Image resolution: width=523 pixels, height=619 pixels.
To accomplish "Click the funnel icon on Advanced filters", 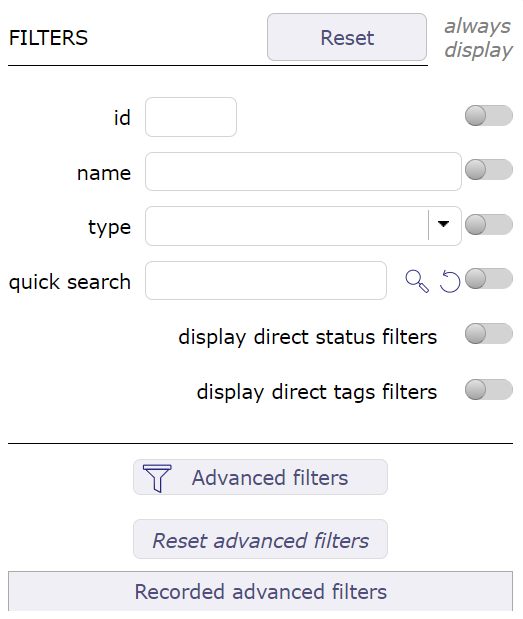I will coord(157,478).
